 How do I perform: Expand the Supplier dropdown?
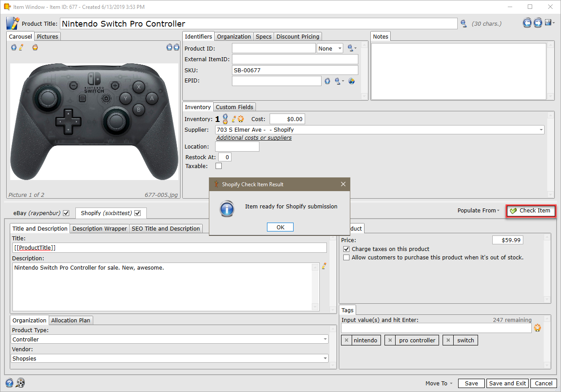[x=541, y=130]
